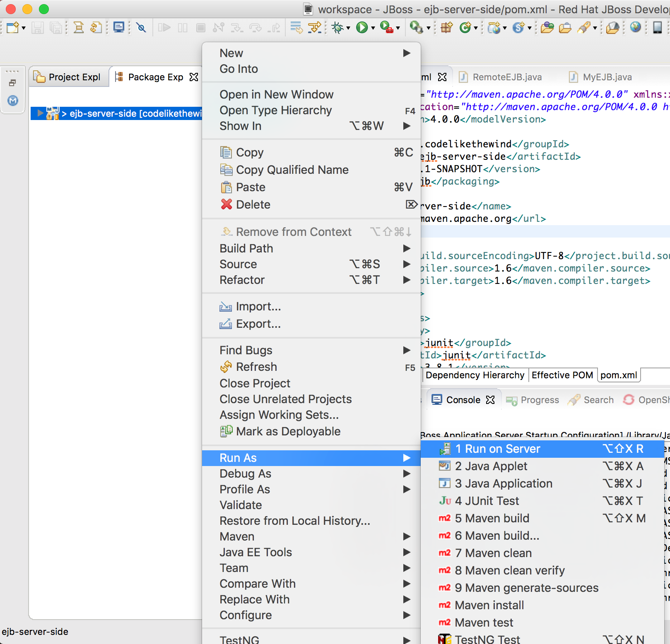This screenshot has height=644, width=670.
Task: Choose Mark as Deployable menu item
Action: coord(311,432)
